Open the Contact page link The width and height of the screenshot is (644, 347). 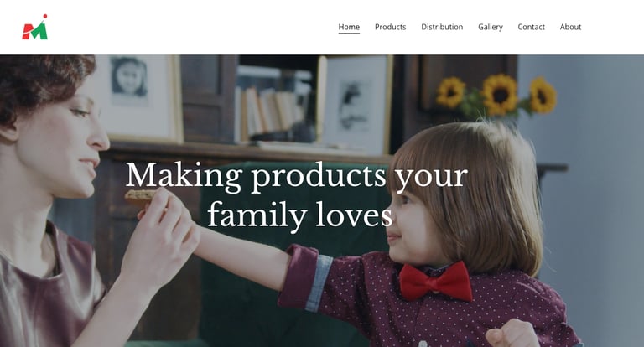(531, 27)
